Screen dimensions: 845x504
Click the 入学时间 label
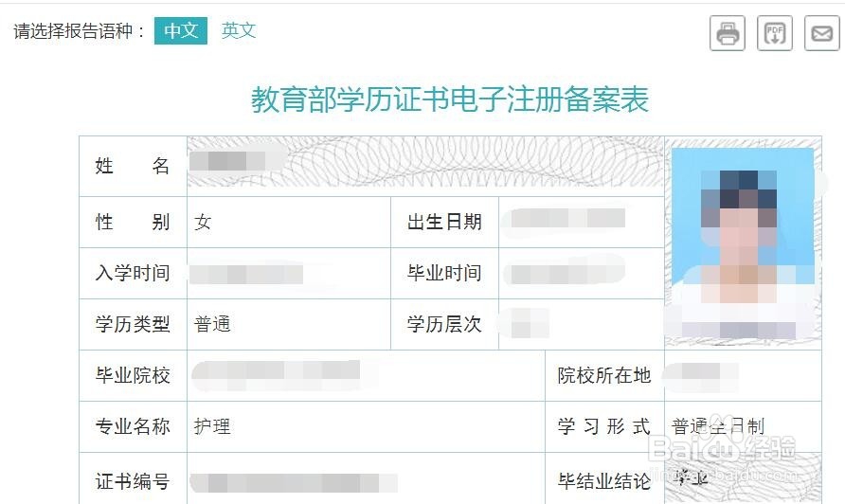click(x=133, y=273)
